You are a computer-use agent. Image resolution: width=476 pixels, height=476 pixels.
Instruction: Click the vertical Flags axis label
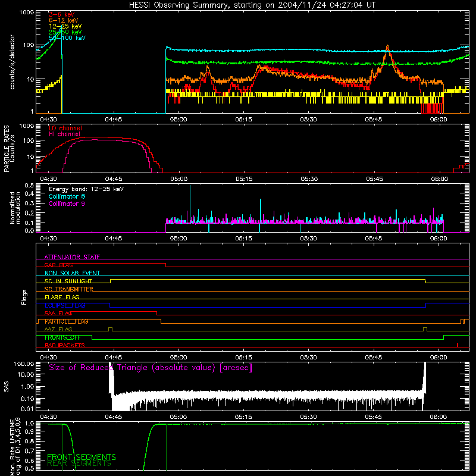tap(24, 297)
